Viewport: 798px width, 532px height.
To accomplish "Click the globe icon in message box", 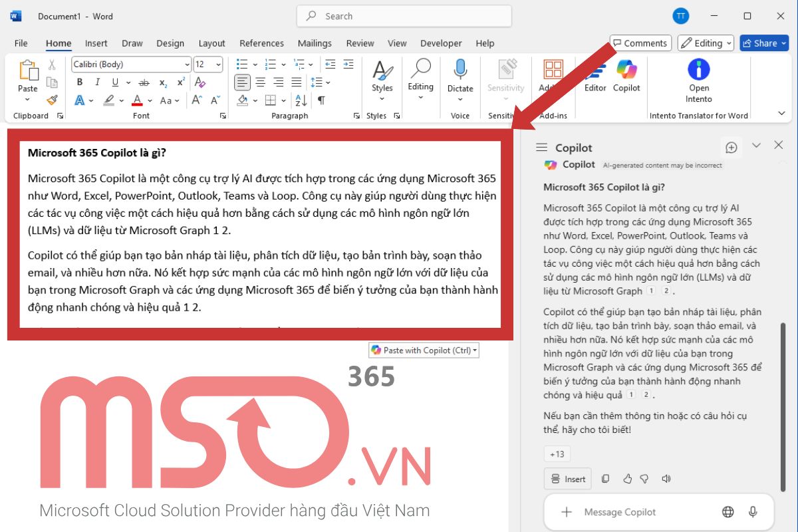I will (728, 512).
